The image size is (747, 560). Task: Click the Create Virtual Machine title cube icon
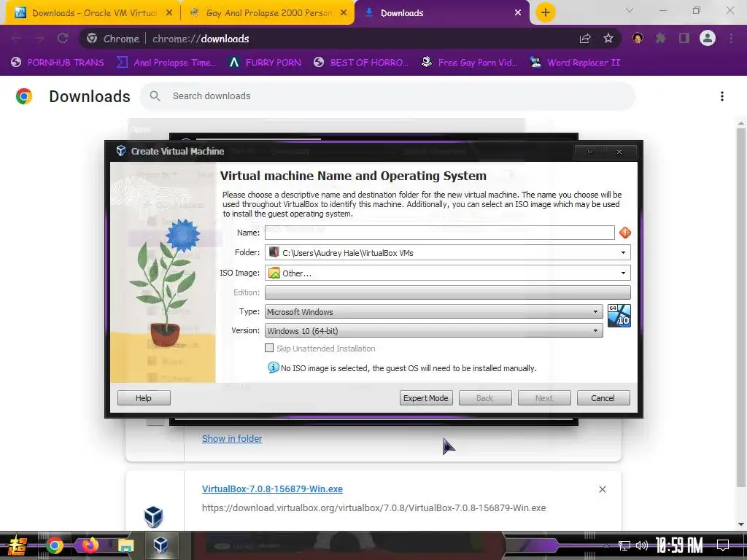pyautogui.click(x=121, y=151)
